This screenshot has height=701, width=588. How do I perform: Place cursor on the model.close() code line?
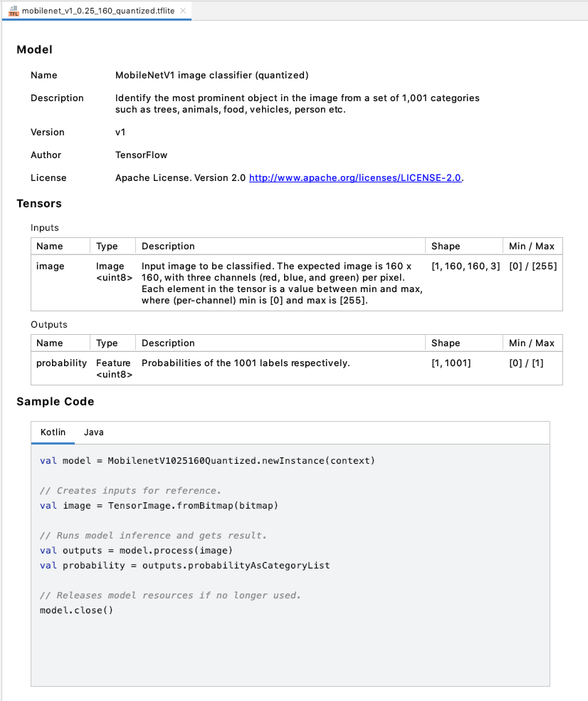[77, 611]
